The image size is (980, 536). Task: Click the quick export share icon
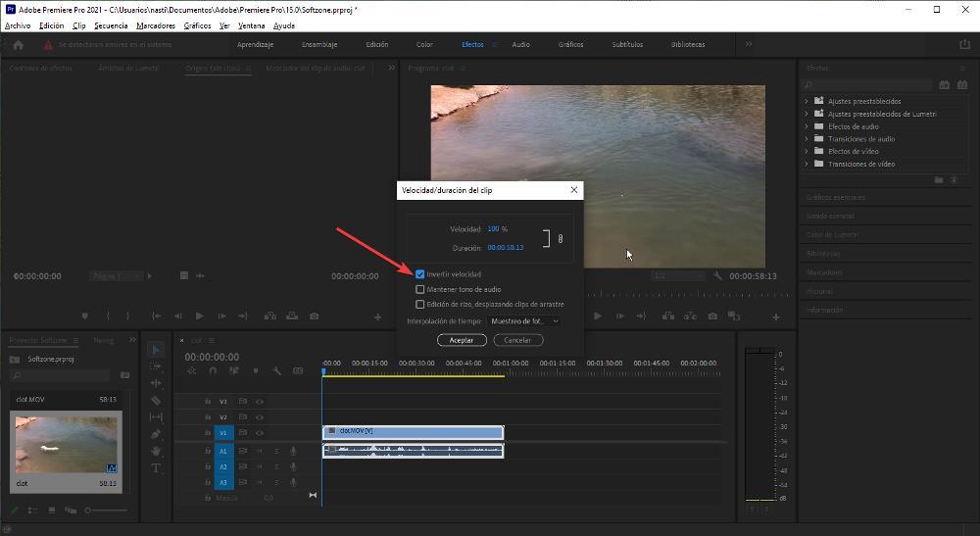click(963, 44)
